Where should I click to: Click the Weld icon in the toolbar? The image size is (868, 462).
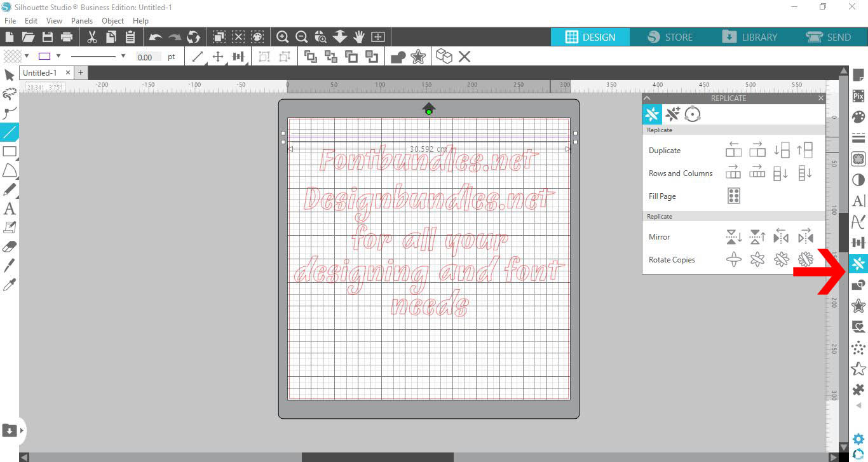pos(398,57)
